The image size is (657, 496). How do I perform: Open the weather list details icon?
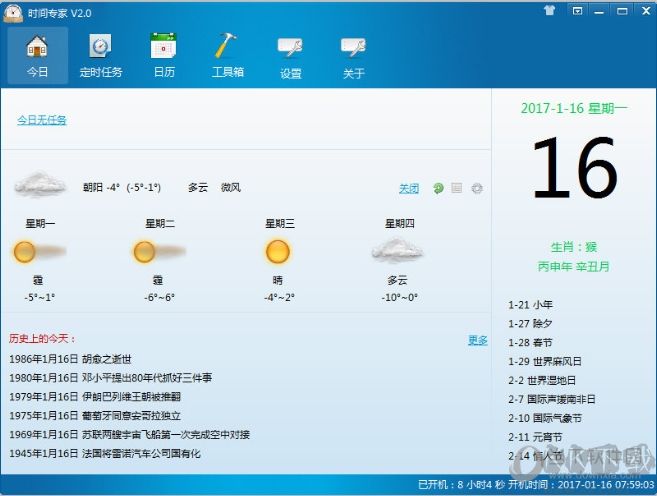[x=457, y=188]
